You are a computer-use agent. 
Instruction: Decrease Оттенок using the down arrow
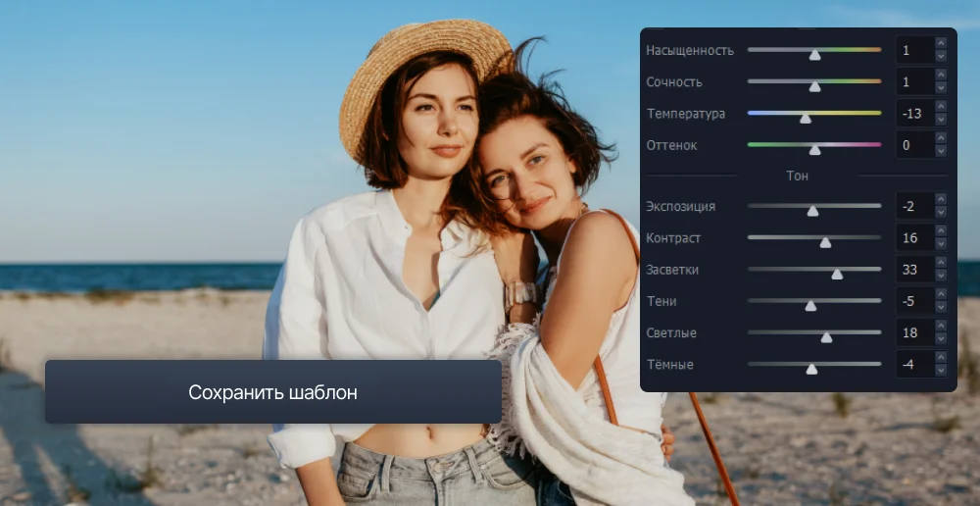pyautogui.click(x=941, y=152)
